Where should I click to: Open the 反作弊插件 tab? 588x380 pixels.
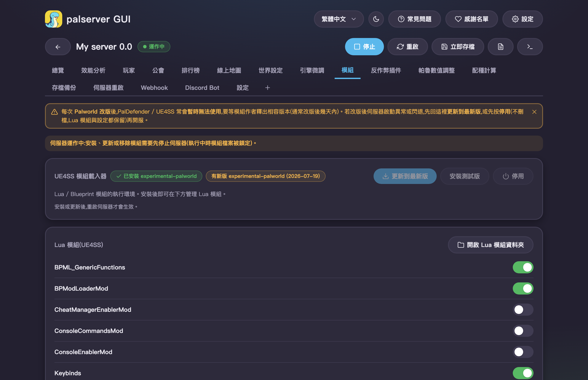tap(386, 70)
